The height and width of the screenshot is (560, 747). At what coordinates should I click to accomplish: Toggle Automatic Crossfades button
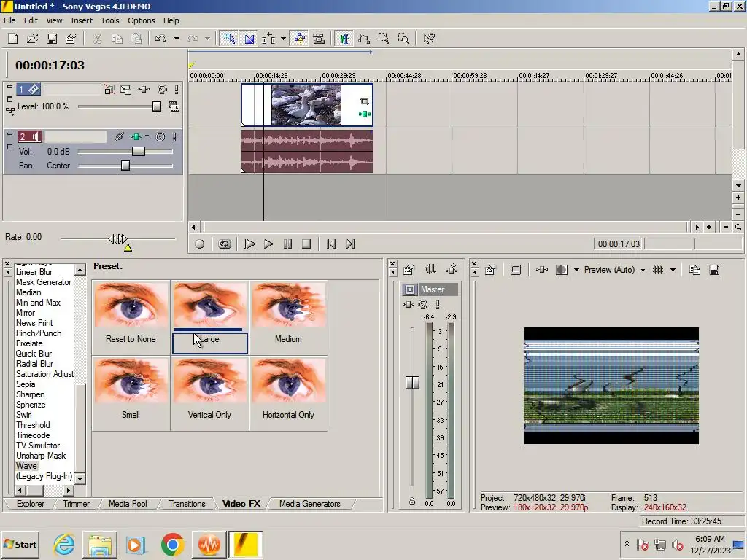pyautogui.click(x=249, y=39)
